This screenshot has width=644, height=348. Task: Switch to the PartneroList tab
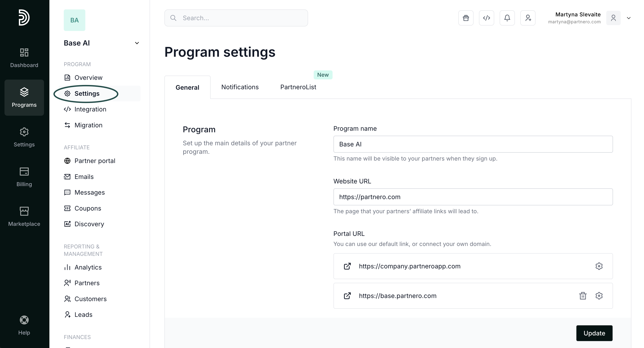click(x=298, y=87)
